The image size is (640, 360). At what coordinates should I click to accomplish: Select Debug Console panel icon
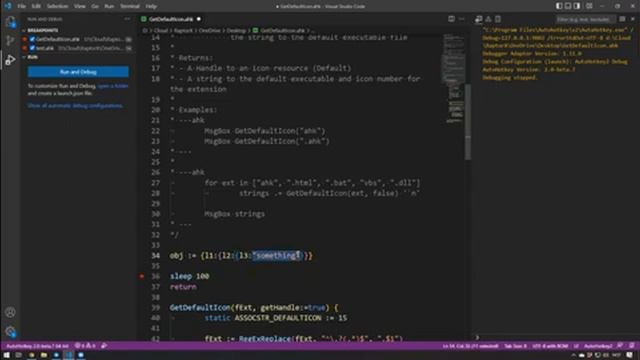[478, 19]
